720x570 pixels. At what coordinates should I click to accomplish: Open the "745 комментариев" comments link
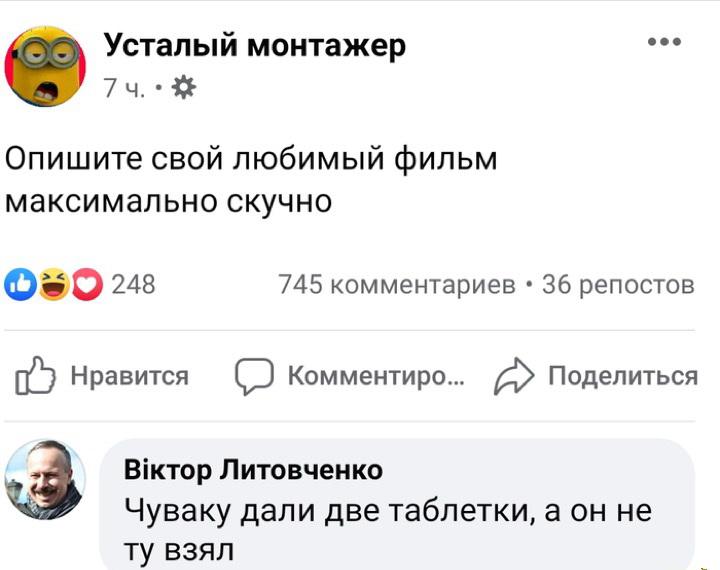(x=398, y=285)
